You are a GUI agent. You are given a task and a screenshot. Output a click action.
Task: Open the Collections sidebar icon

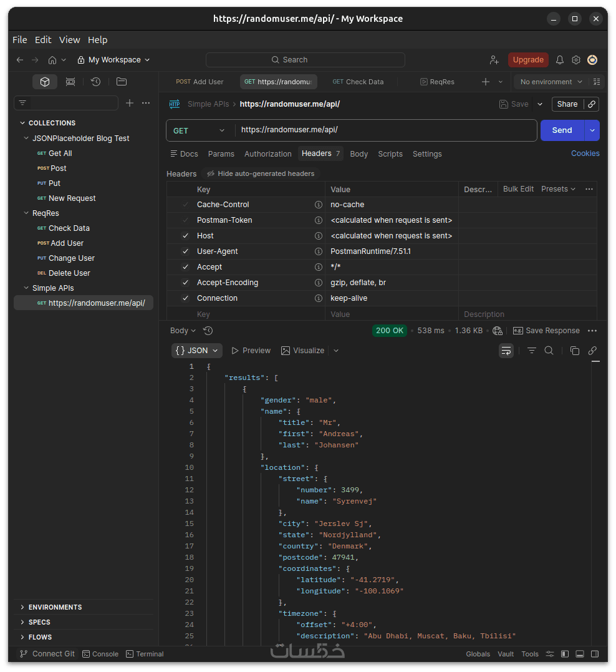pos(45,82)
